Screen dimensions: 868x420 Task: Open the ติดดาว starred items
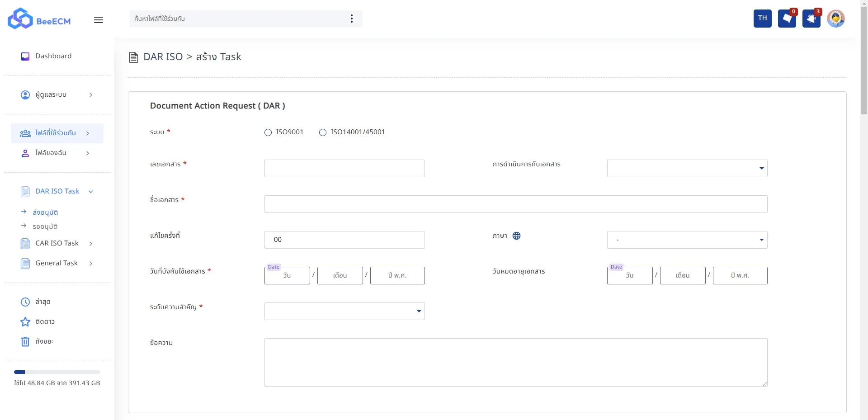(x=25, y=321)
